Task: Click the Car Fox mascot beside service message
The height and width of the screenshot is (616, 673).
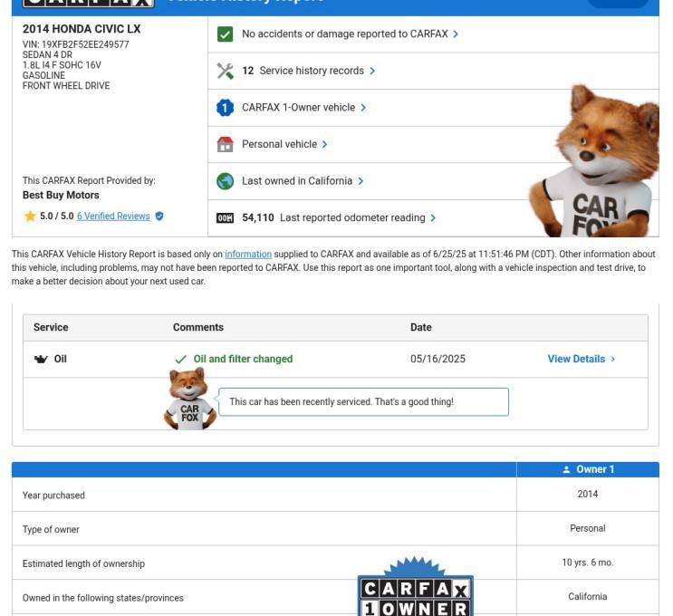Action: point(189,399)
